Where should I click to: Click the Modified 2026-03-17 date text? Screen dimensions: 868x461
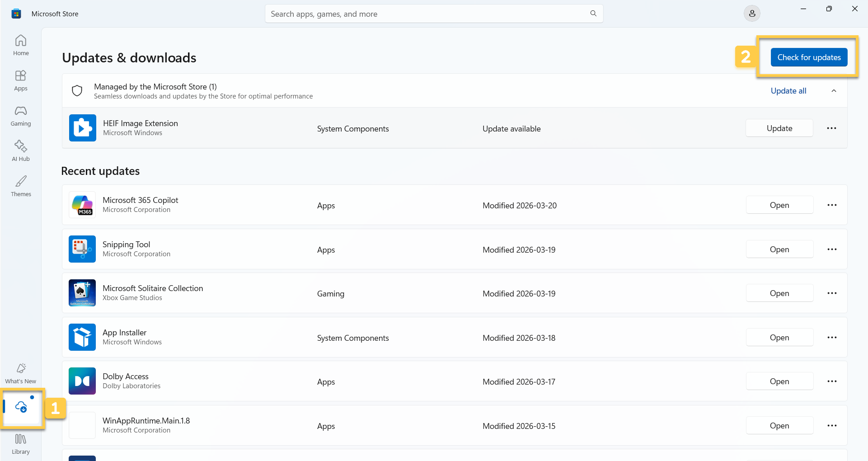coord(519,382)
